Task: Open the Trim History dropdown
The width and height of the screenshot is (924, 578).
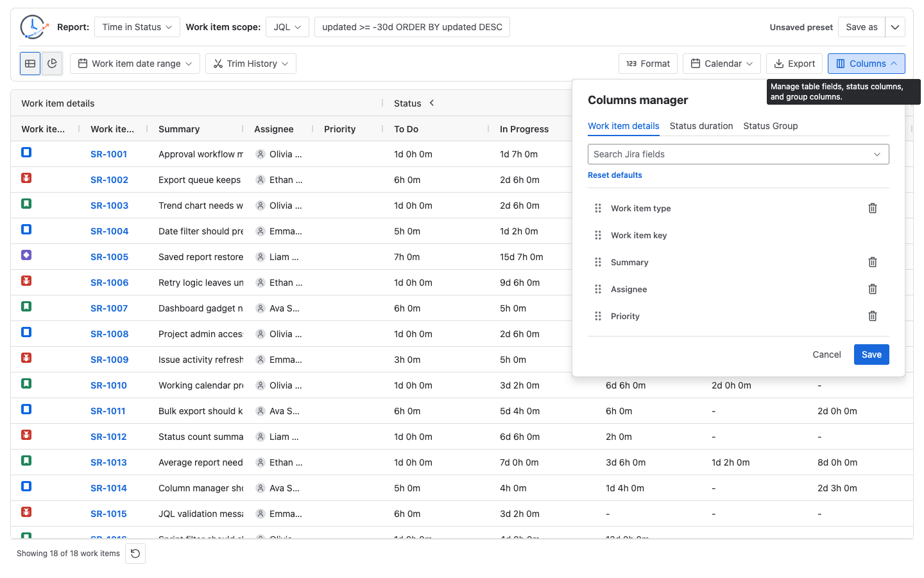Action: 251,64
